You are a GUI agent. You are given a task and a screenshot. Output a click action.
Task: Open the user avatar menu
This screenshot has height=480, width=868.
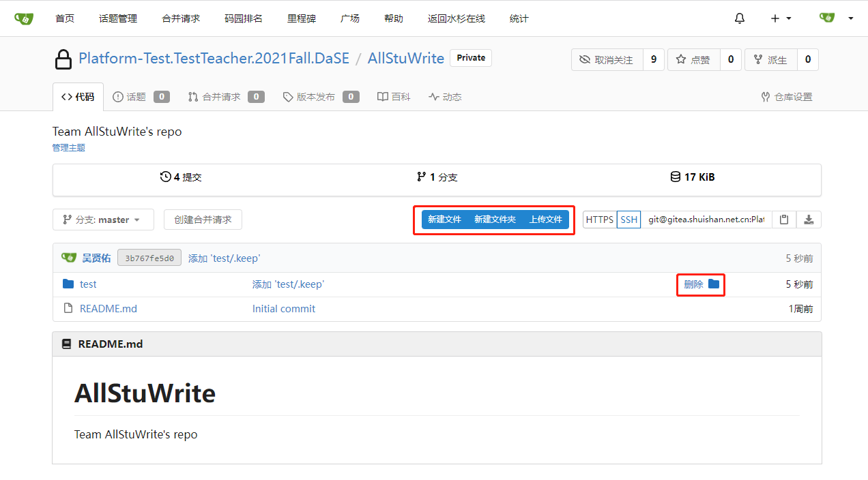point(836,18)
